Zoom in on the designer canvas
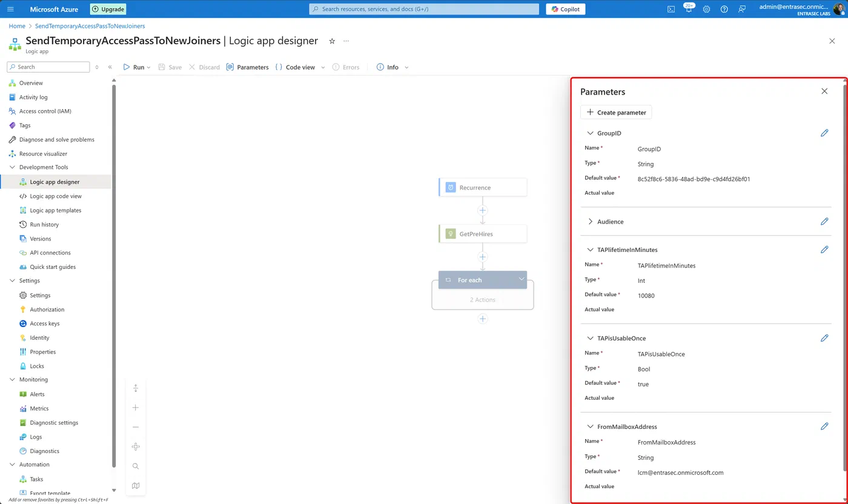The image size is (848, 504). pyautogui.click(x=136, y=408)
